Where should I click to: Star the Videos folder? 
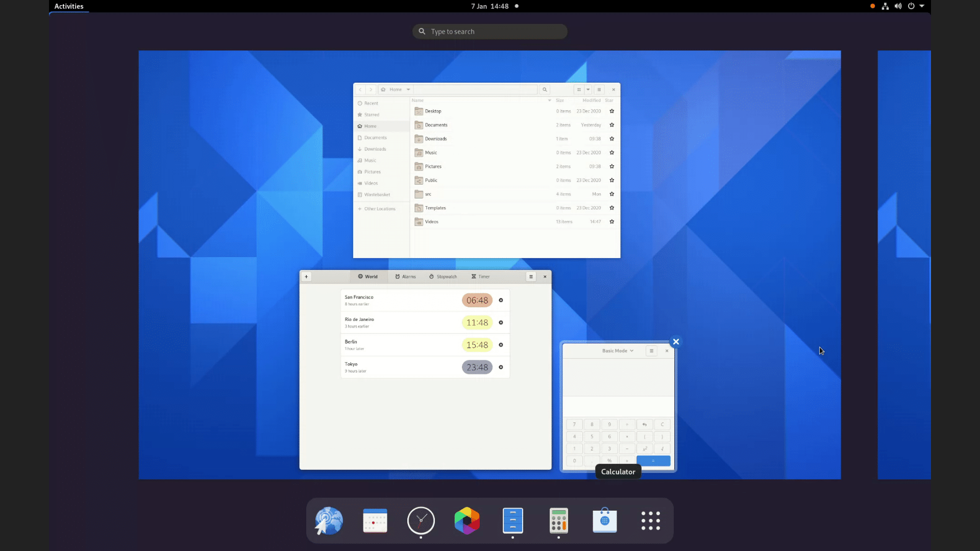pos(611,222)
